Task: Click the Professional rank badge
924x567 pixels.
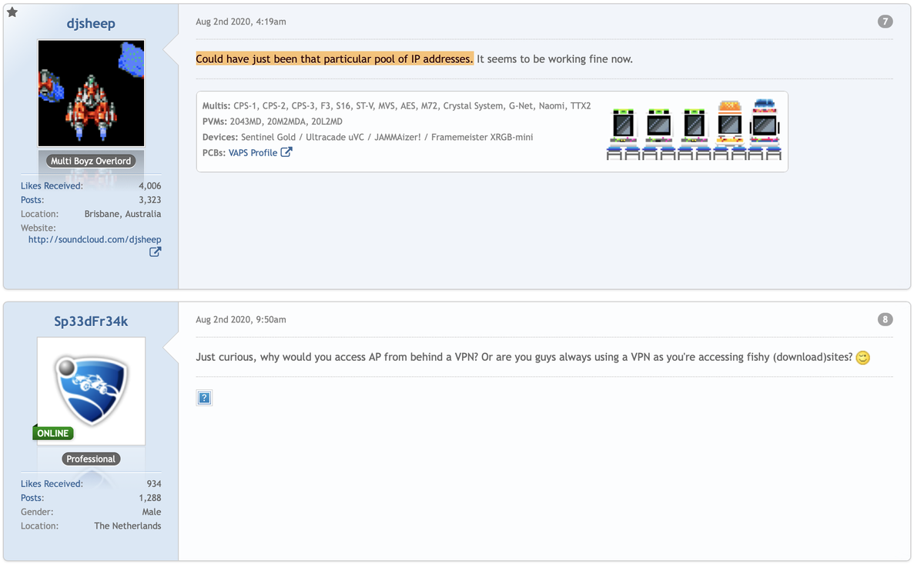Action: click(91, 459)
